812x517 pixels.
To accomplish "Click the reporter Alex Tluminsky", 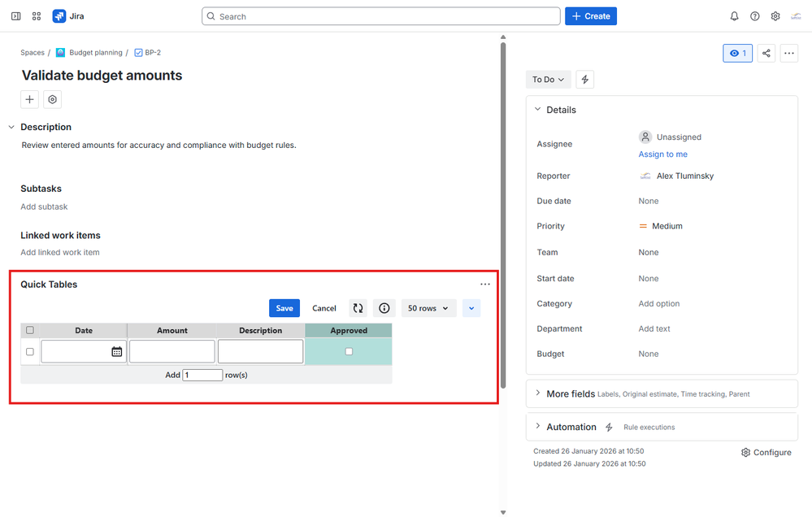I will [676, 176].
